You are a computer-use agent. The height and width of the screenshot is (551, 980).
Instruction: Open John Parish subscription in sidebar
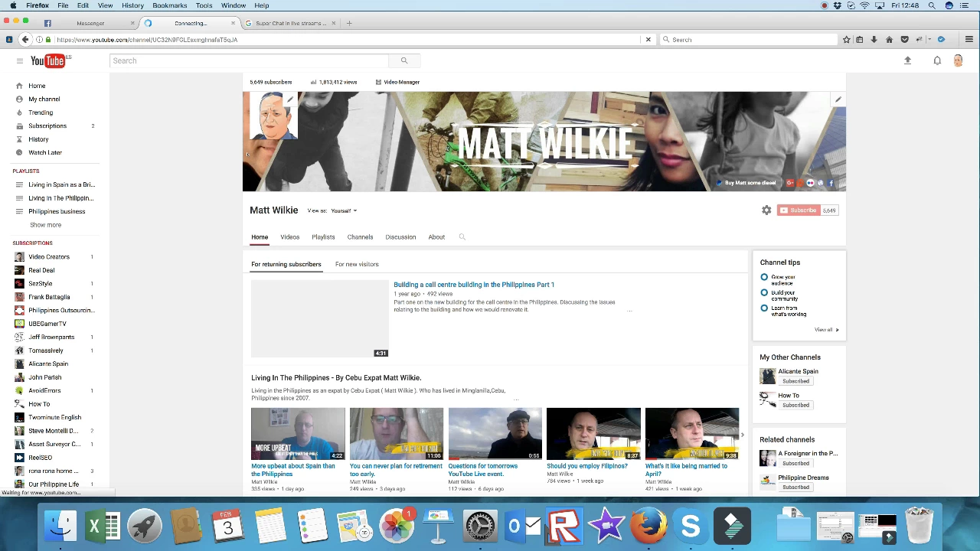(x=44, y=377)
